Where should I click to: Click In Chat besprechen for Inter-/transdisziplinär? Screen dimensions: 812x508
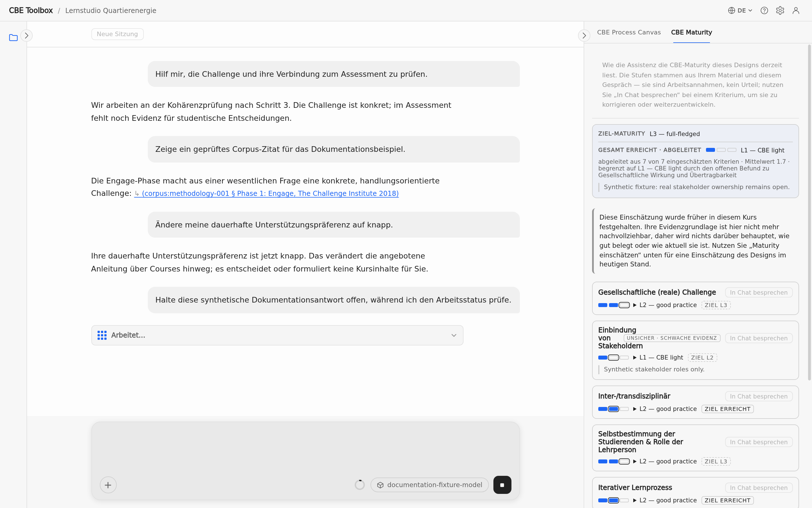(759, 397)
